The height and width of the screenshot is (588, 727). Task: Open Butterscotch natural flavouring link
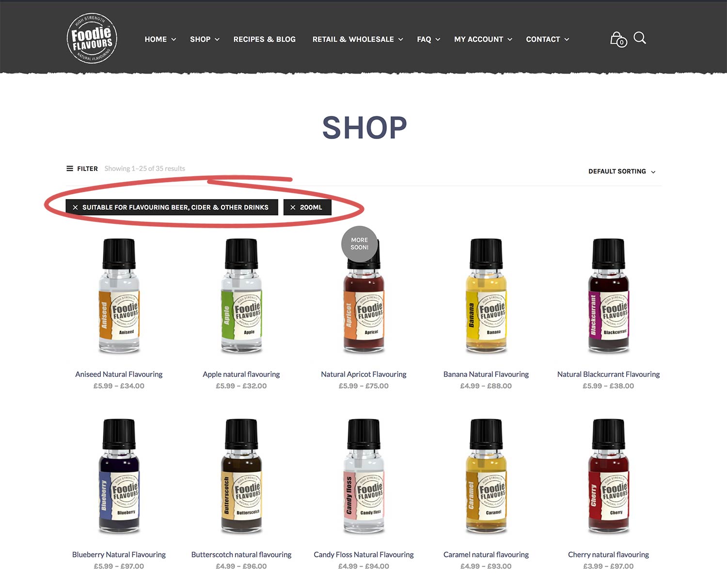pos(241,555)
